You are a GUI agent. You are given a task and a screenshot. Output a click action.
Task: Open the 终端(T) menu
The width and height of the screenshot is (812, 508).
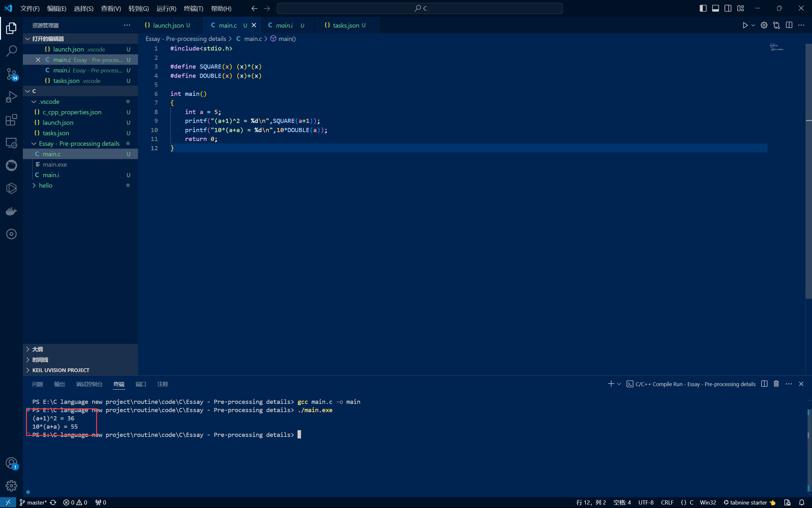click(x=193, y=8)
